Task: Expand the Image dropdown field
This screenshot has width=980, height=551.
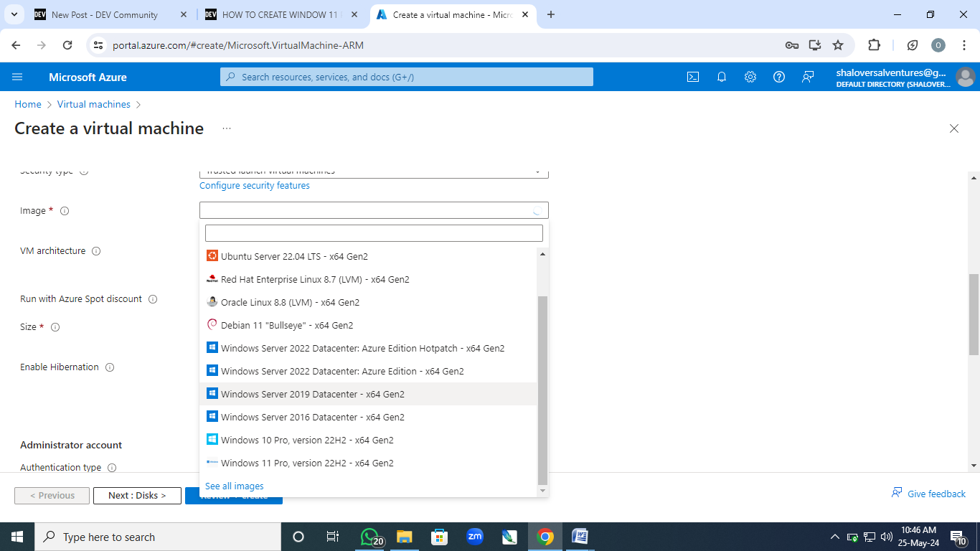Action: coord(374,210)
